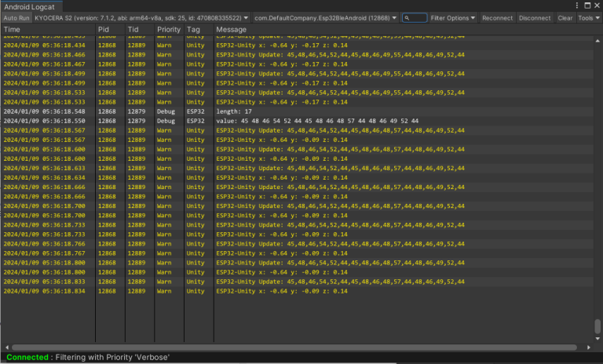Open the Filter Options dropdown

[452, 18]
